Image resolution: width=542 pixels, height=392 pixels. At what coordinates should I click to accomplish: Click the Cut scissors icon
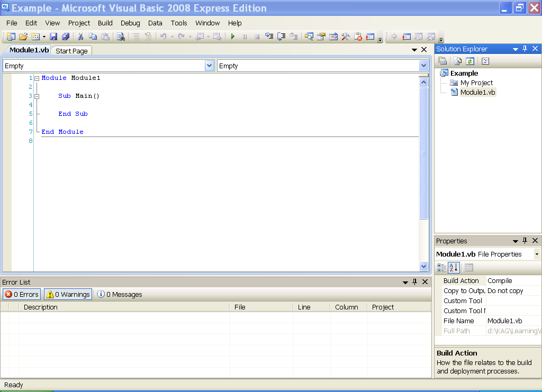80,37
